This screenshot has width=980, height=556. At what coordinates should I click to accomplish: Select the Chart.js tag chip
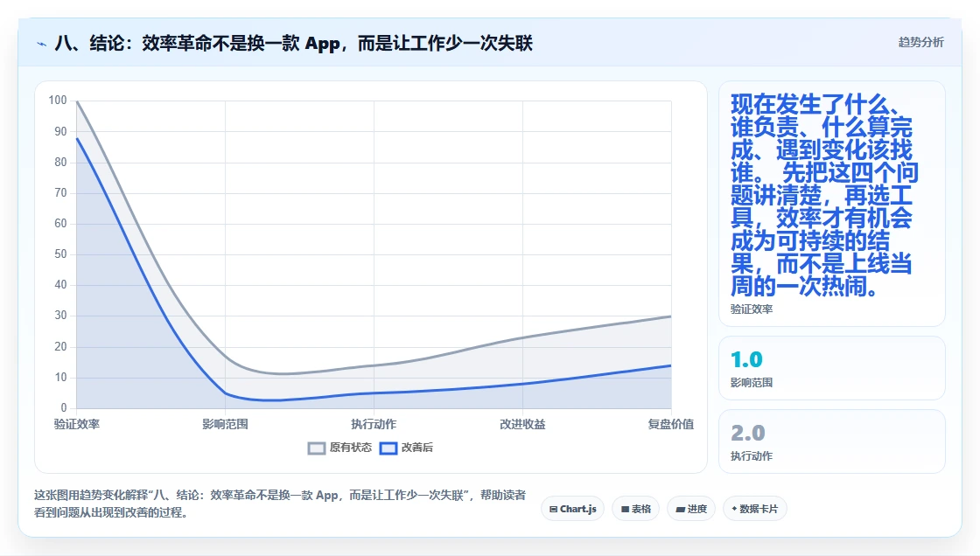(572, 509)
